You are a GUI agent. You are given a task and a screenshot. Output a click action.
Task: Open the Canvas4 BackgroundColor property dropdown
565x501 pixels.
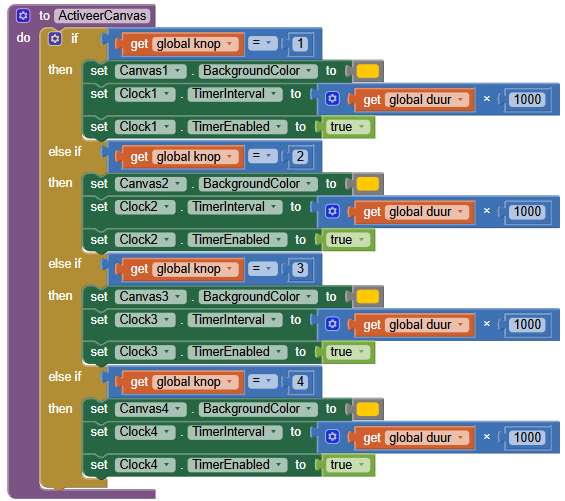pyautogui.click(x=258, y=409)
